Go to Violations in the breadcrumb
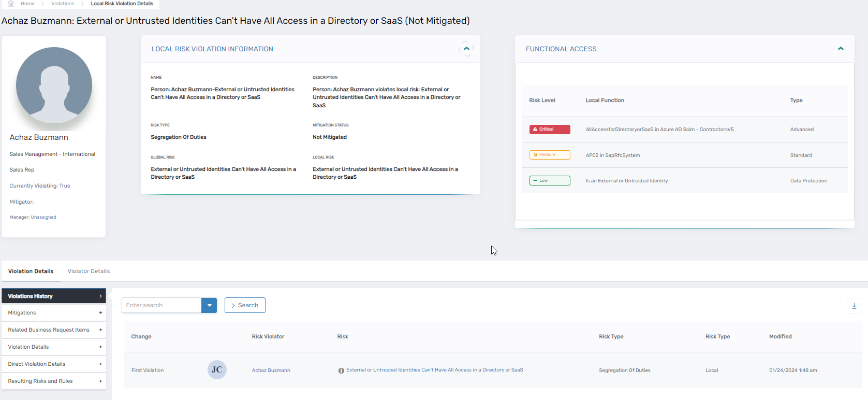The image size is (868, 400). pos(63,4)
